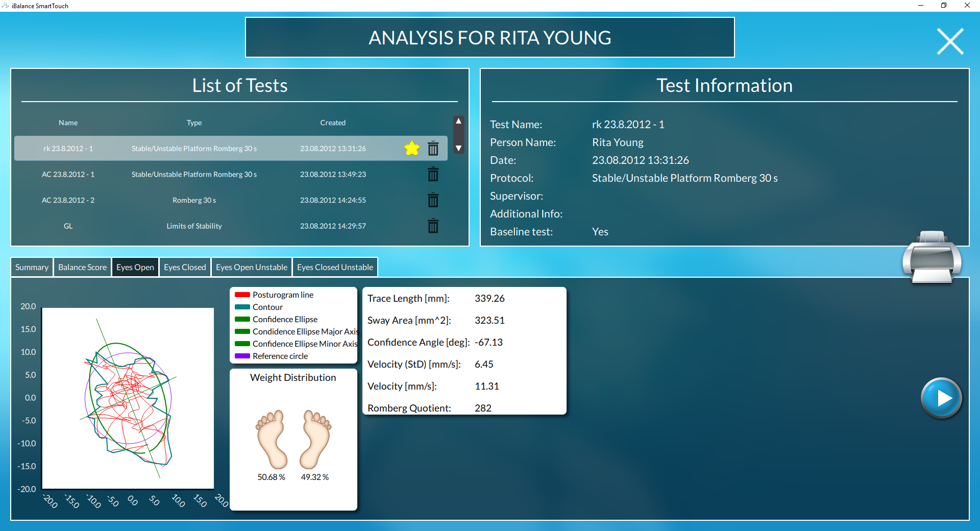Click the 50.68 % left weight value
The image size is (980, 531).
pos(271,477)
